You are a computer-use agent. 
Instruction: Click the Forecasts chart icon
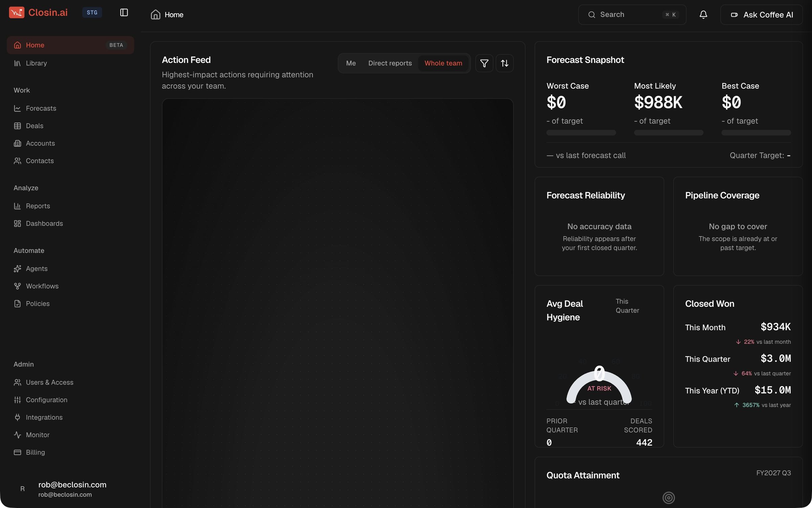click(17, 108)
